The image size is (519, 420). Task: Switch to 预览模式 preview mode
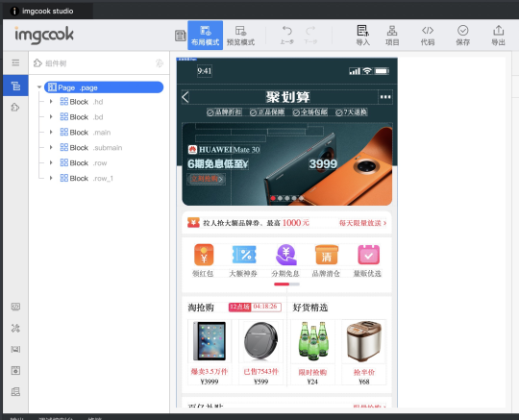point(240,36)
